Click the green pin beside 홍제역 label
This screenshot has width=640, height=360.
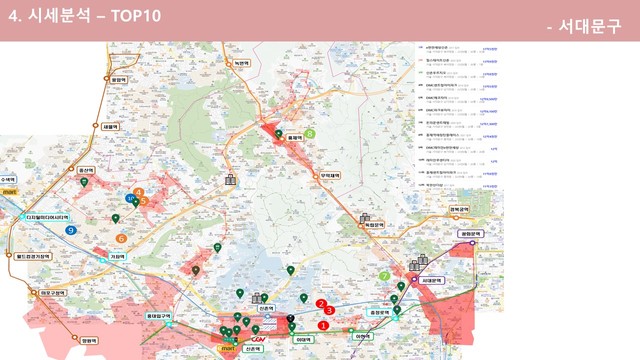click(x=278, y=134)
